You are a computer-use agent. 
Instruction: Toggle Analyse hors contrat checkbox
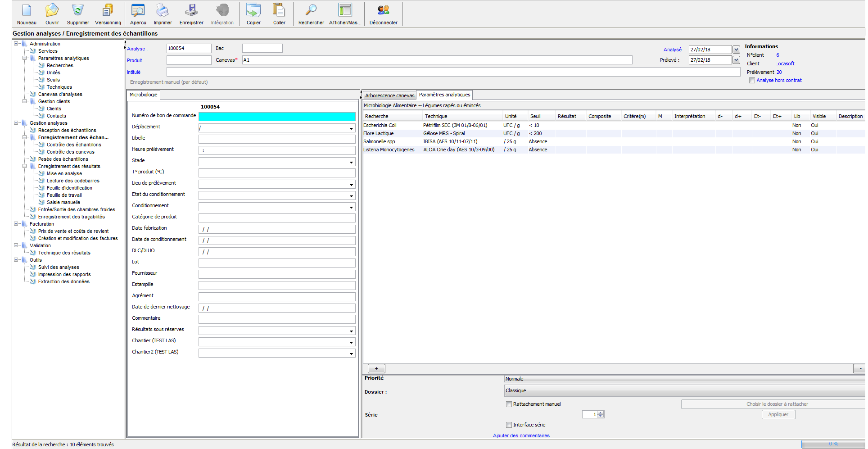click(752, 80)
